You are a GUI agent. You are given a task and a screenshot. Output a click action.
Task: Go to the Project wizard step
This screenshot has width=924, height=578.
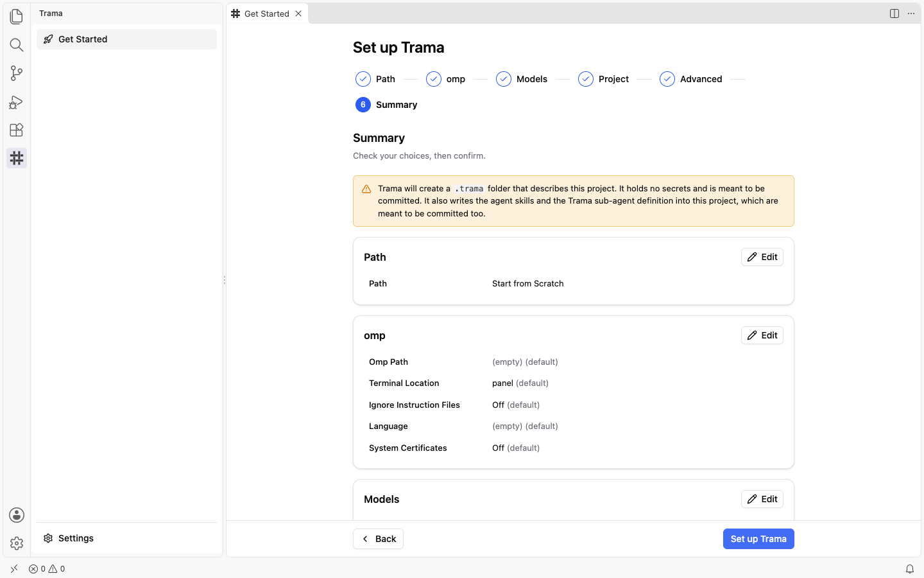tap(603, 79)
